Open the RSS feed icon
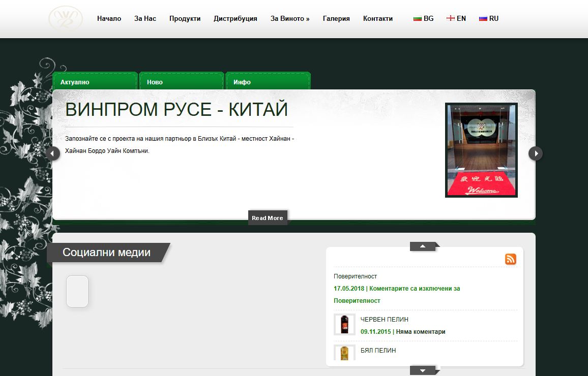The width and height of the screenshot is (588, 376). pos(510,259)
